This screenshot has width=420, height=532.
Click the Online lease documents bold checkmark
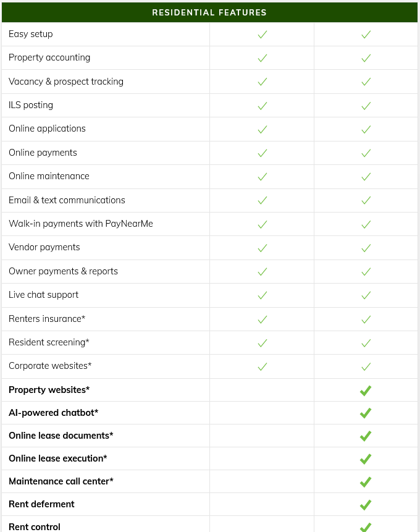pos(366,436)
